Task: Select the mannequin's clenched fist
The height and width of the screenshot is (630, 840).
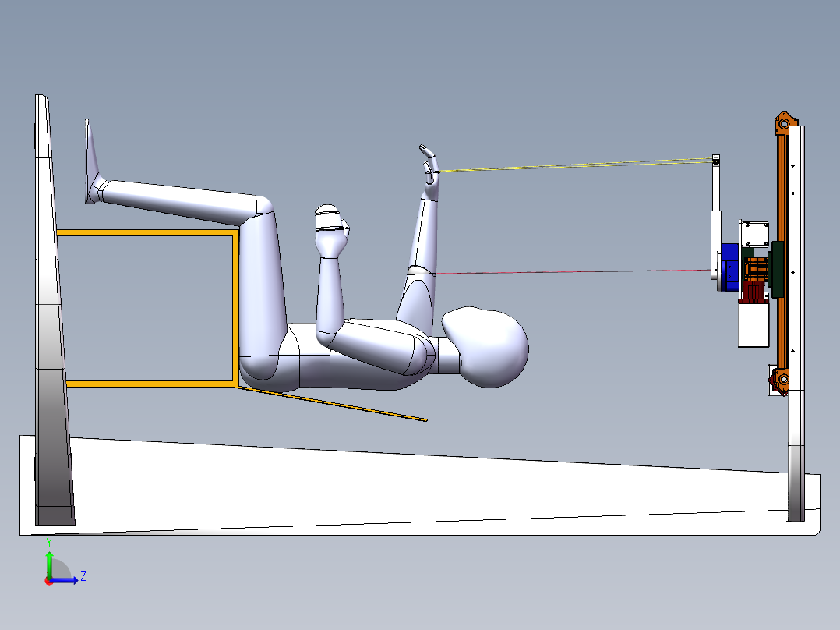Action: click(x=332, y=229)
